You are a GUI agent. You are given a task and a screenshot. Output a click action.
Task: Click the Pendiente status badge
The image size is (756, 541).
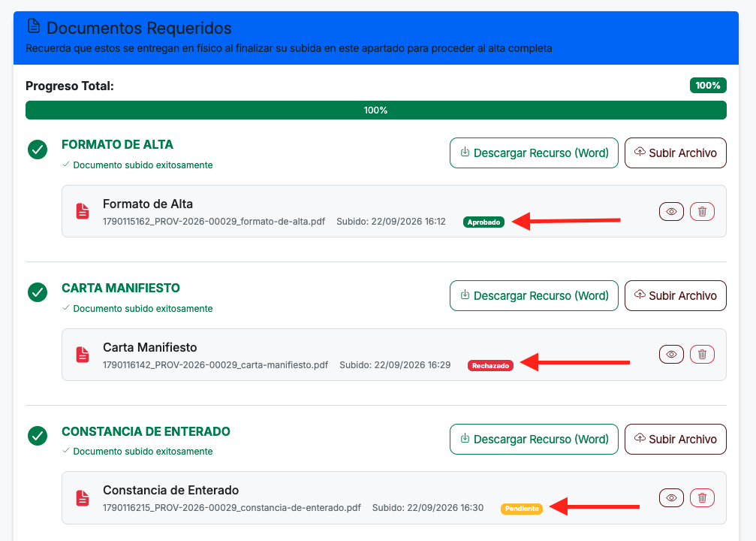(x=522, y=509)
